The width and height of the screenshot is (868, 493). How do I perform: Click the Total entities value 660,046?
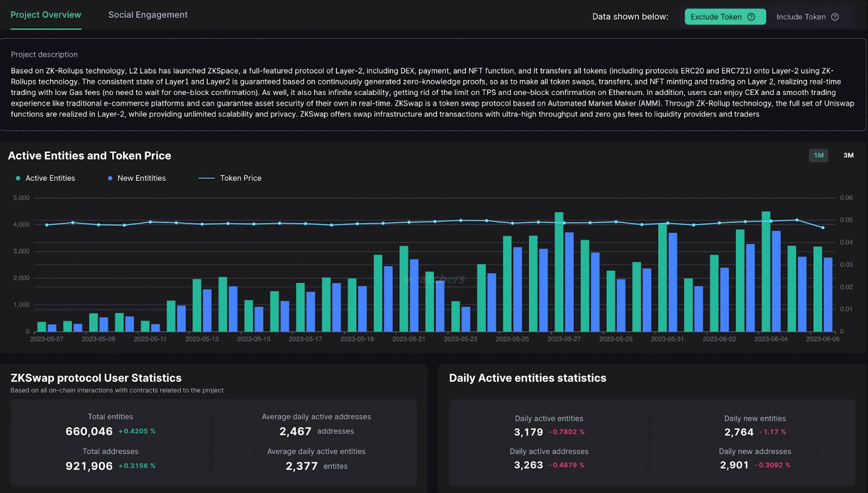pos(89,431)
